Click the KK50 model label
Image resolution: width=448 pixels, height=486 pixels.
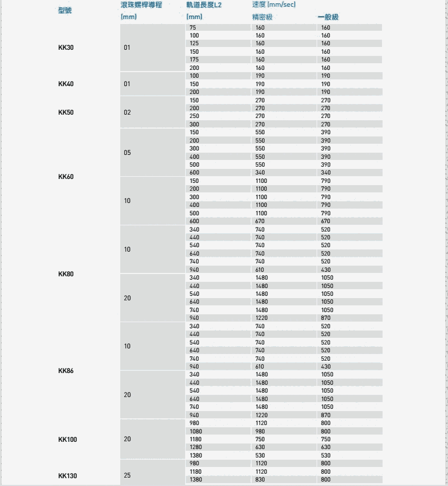coord(65,112)
